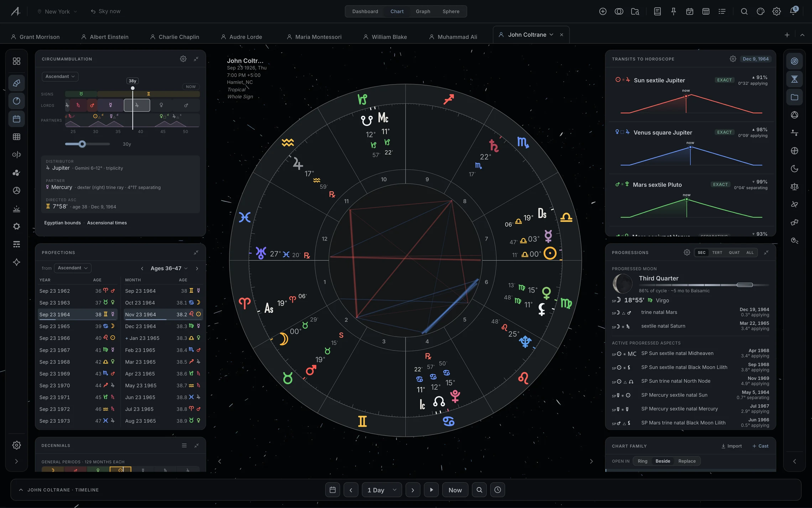Open Transits to Horoscope settings gear
The image size is (812, 508).
(x=733, y=59)
